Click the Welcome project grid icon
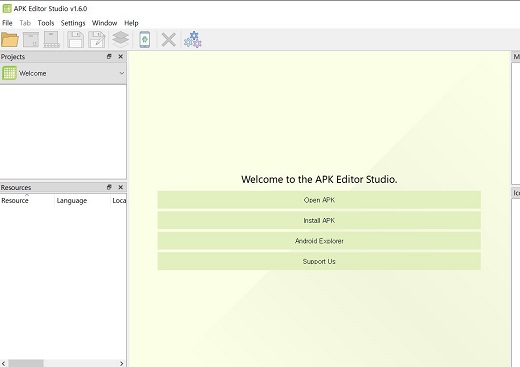 point(9,73)
